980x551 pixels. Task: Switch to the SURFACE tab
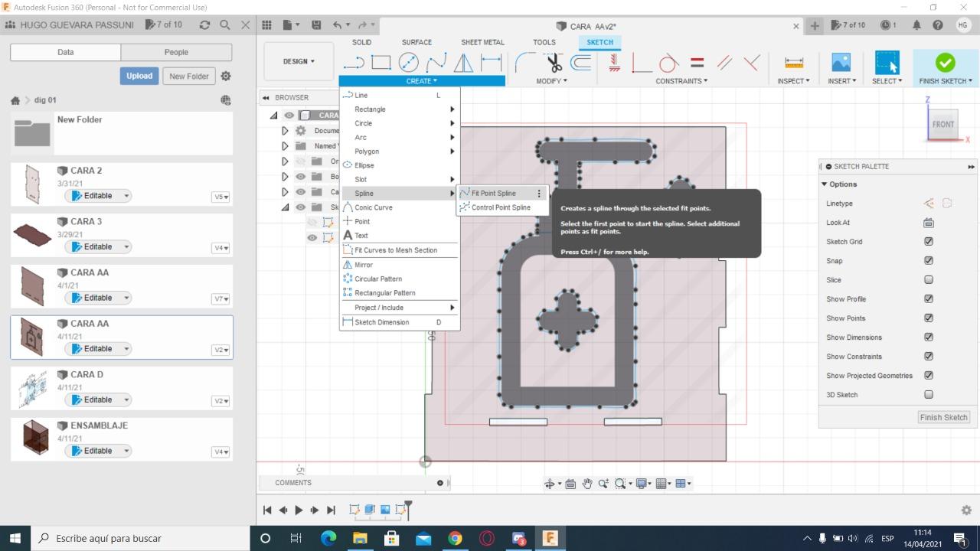pyautogui.click(x=416, y=42)
